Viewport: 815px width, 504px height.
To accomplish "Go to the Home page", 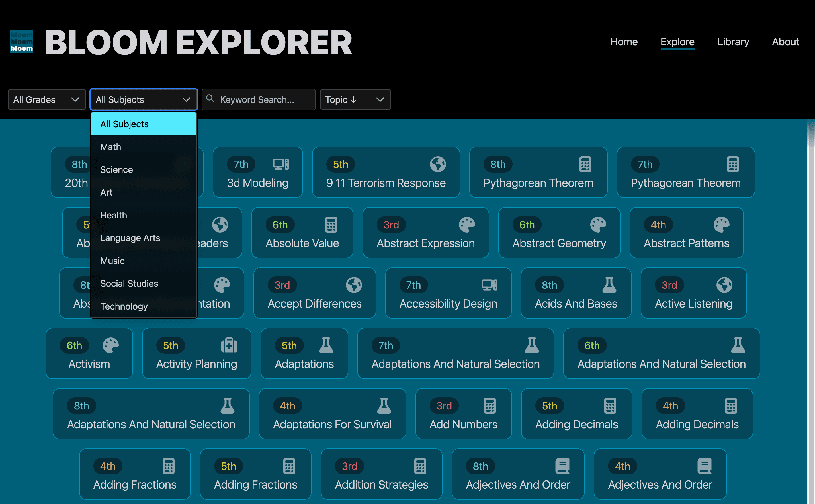I will (x=624, y=42).
